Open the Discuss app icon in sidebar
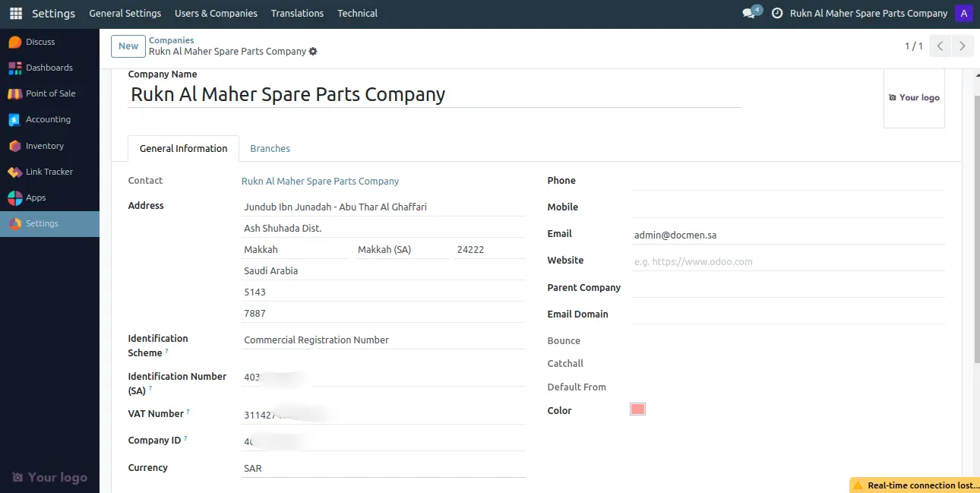 point(15,42)
